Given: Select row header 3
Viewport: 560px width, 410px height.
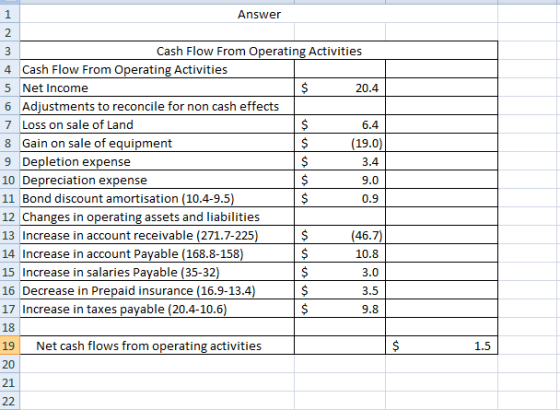Looking at the screenshot, I should click(x=10, y=51).
